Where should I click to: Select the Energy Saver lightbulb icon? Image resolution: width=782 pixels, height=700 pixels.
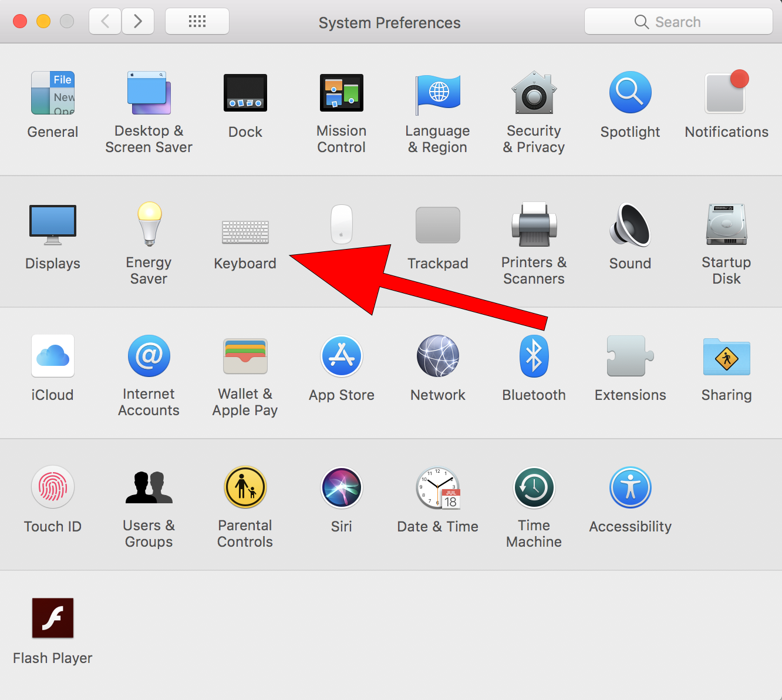coord(149,224)
